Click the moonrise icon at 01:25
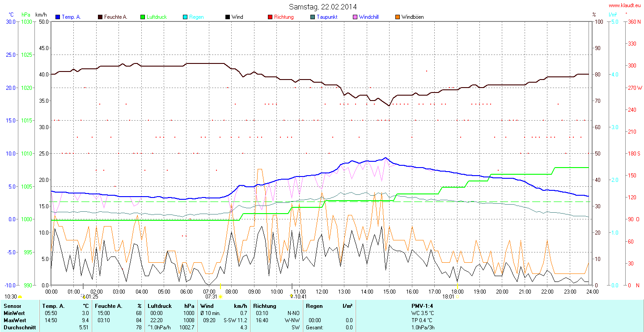Screen dimensions: 644x332 click(x=83, y=296)
